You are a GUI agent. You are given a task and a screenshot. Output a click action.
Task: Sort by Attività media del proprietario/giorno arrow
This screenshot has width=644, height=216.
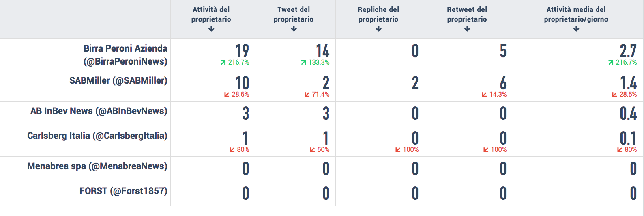[576, 29]
